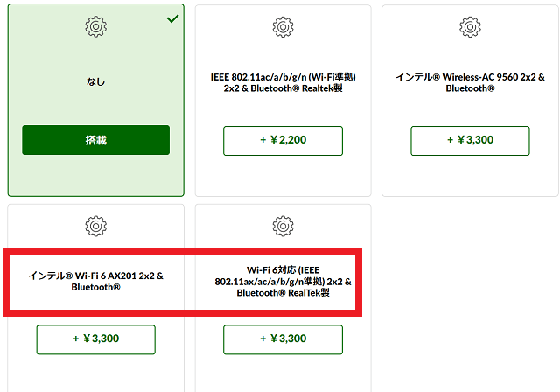Add the Wi-Fi 6 AX201 option for +¥3,300

95,339
